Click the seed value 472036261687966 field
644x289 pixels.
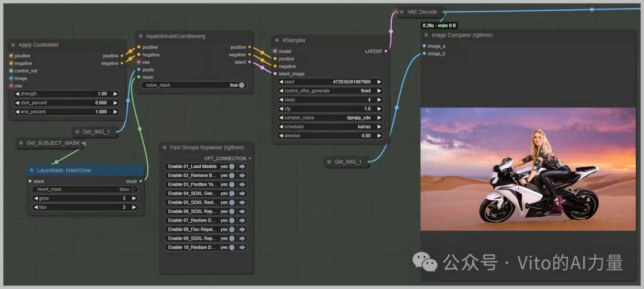[330, 82]
